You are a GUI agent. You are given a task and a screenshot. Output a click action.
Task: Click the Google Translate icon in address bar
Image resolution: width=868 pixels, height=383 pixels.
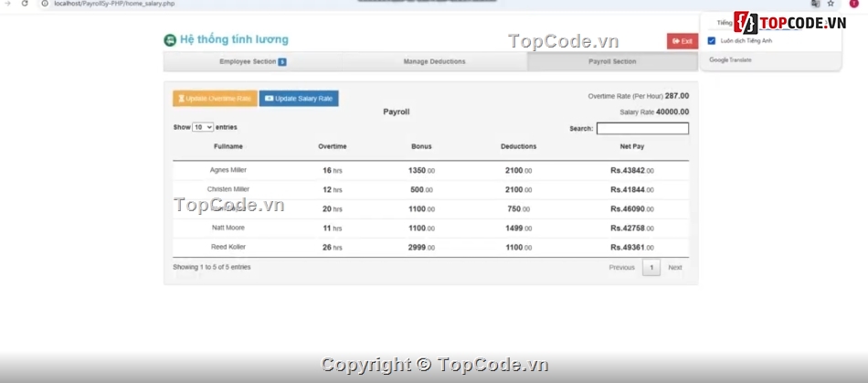coord(814,4)
